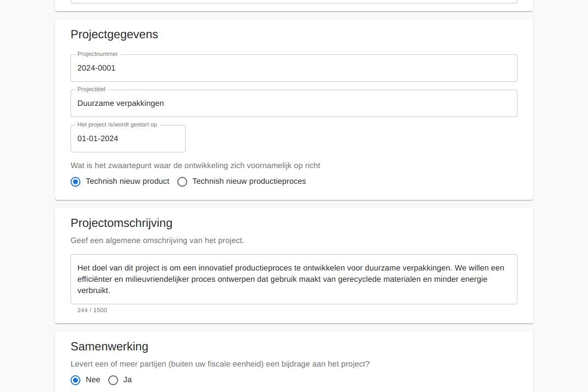
Task: Click the 'Wat is het zwaartepunt' question text
Action: tap(195, 166)
